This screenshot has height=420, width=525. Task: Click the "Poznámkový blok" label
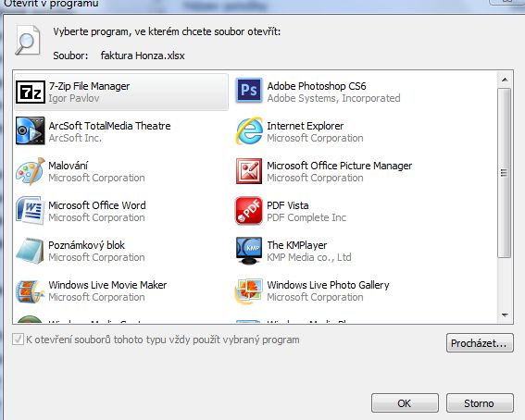point(86,245)
